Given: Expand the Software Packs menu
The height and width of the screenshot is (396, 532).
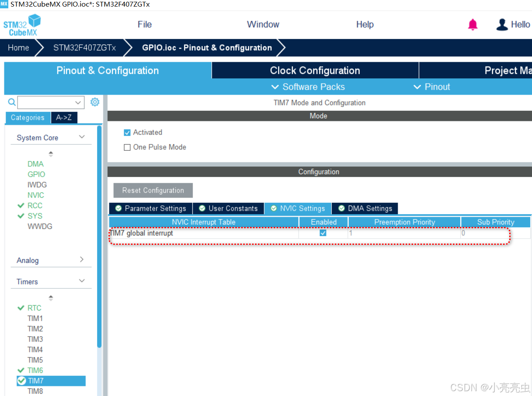Looking at the screenshot, I should (308, 87).
